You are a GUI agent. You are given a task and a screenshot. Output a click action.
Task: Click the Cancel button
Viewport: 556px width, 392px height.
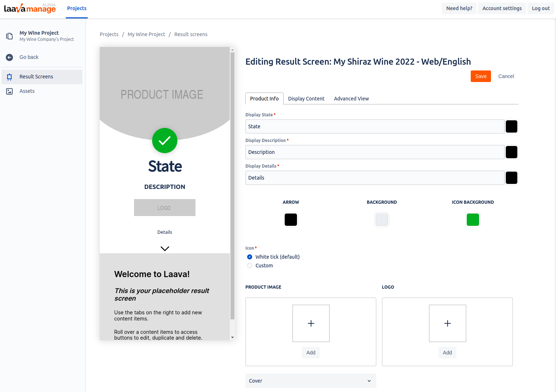click(506, 76)
